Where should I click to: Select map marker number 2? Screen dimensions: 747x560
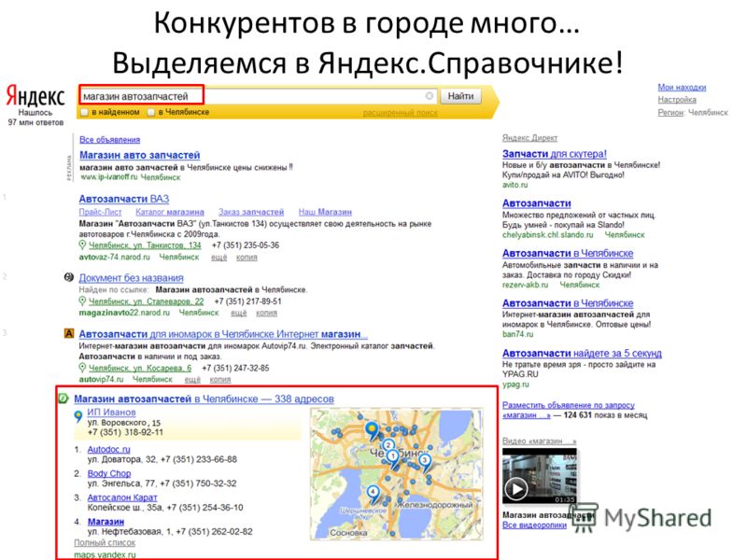388,445
